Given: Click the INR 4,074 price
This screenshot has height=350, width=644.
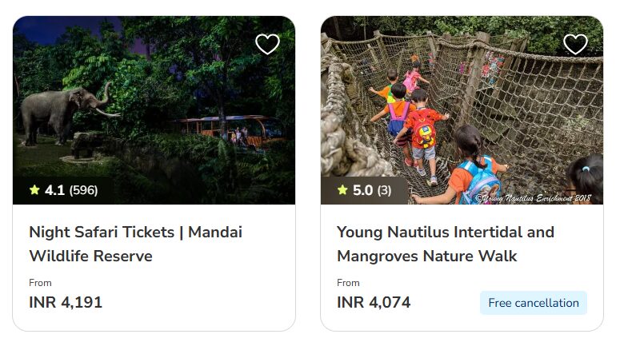Looking at the screenshot, I should (374, 303).
